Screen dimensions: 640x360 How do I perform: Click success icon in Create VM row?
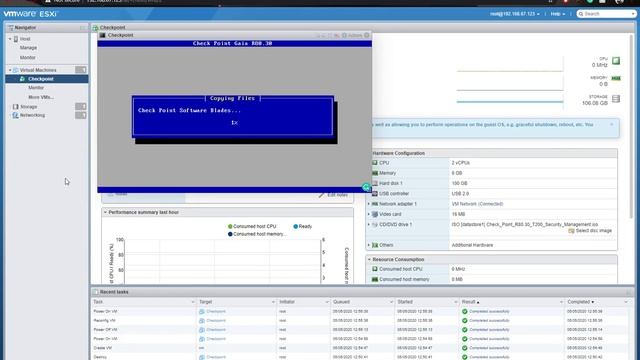pyautogui.click(x=464, y=348)
